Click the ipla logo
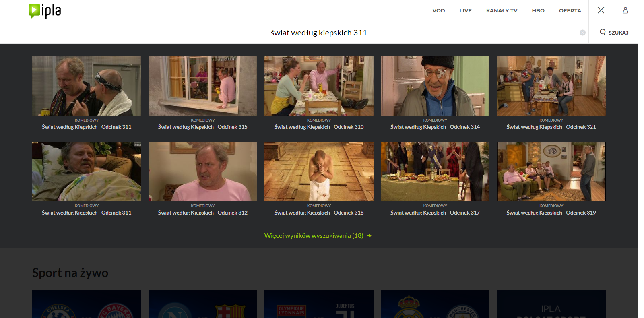The width and height of the screenshot is (644, 318). [45, 11]
